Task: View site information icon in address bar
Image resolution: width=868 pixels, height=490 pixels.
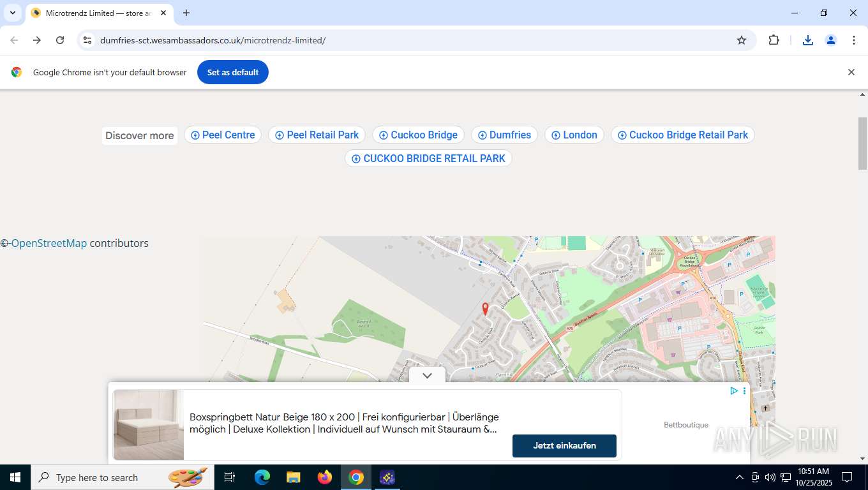Action: coord(88,40)
